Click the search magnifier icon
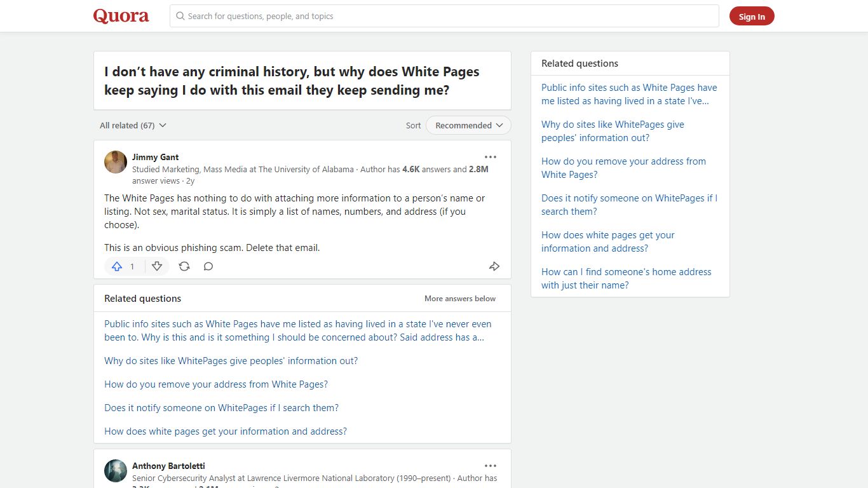868x488 pixels. [x=180, y=16]
